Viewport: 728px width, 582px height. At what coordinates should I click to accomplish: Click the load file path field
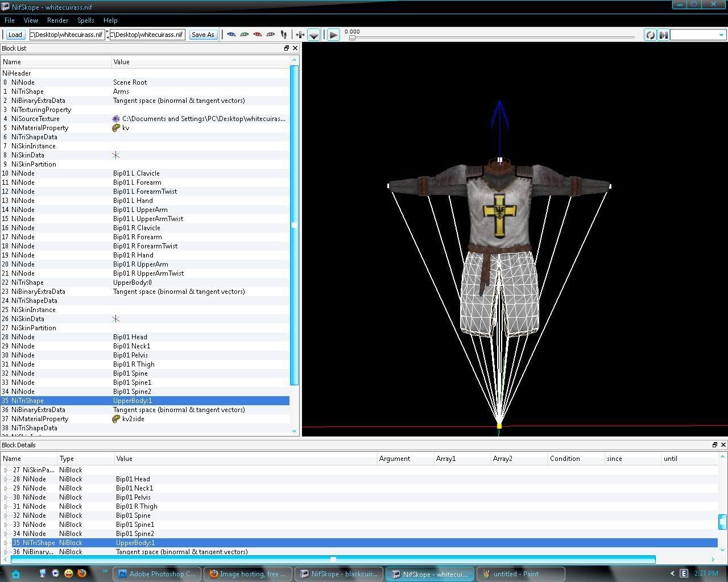pyautogui.click(x=67, y=35)
